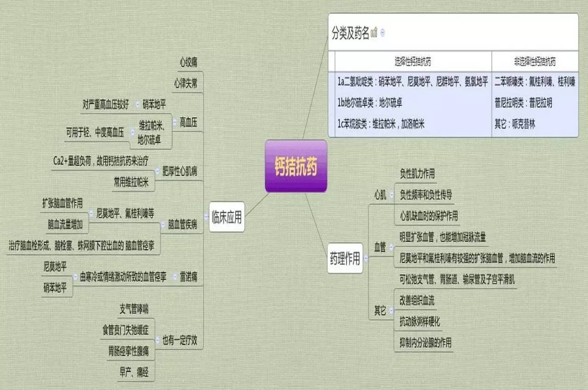
Task: Select the 尼莫地平、氟桂利嗪等 node
Action: (x=125, y=214)
